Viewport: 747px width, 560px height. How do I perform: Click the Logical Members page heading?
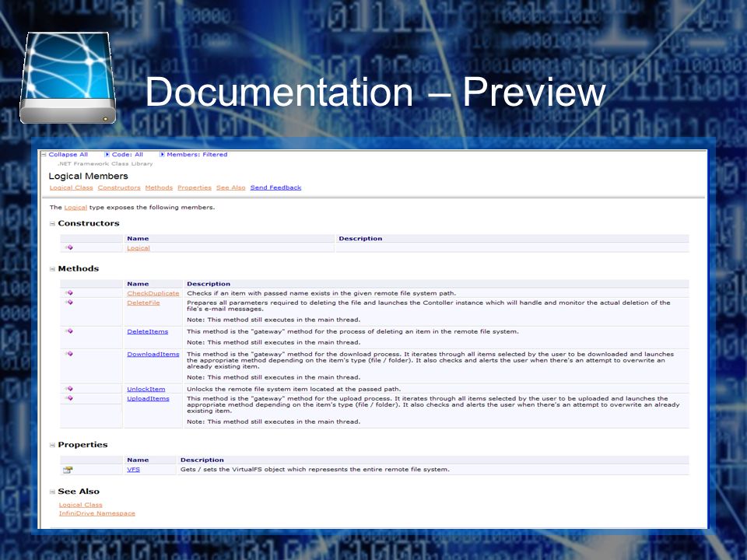[88, 177]
